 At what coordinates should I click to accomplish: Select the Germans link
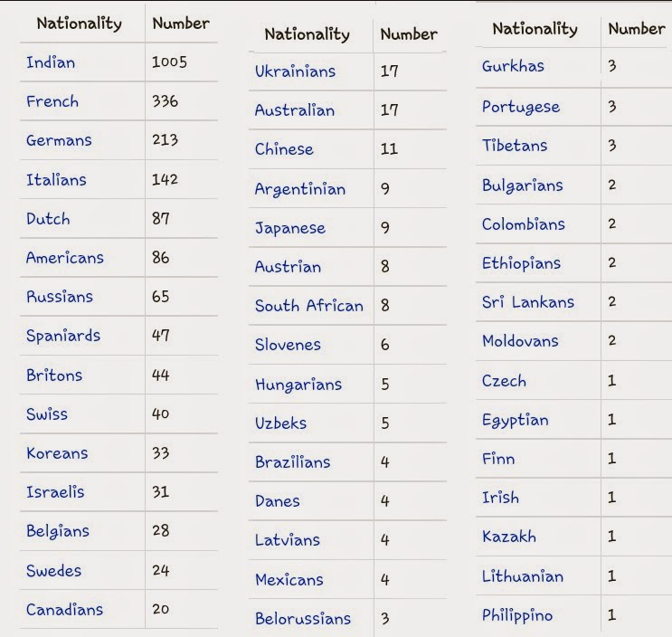[59, 140]
